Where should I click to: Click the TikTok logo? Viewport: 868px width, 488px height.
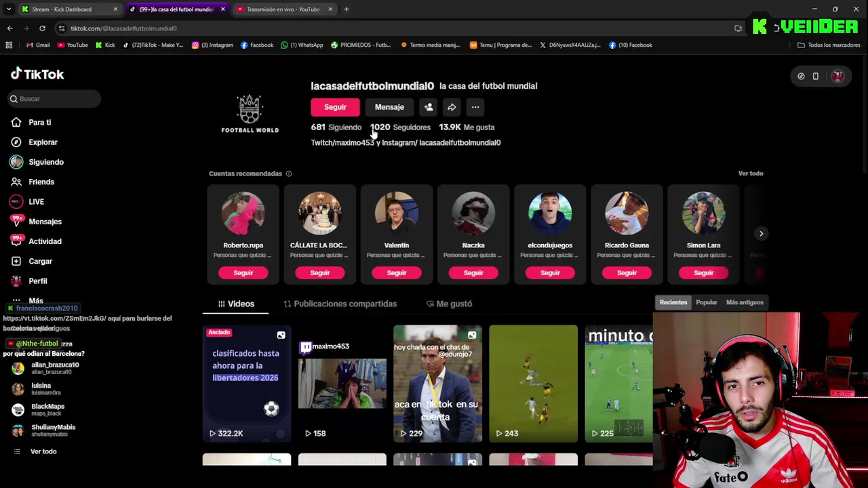(37, 74)
